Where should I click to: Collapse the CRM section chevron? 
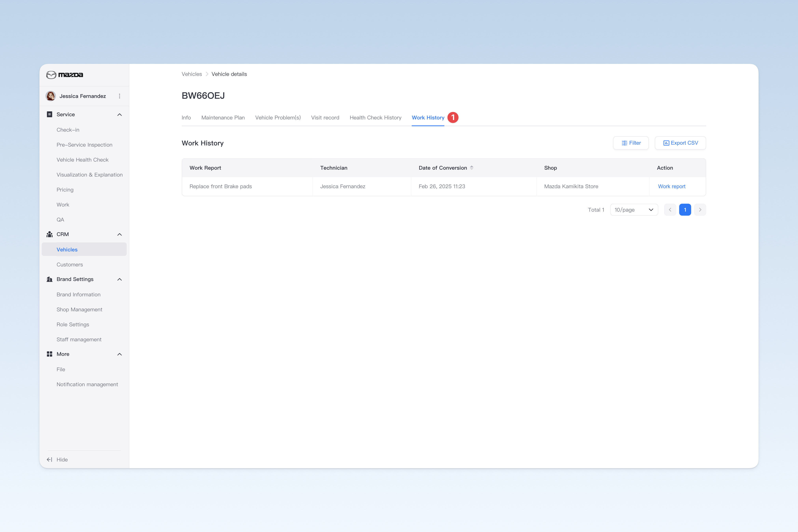119,234
